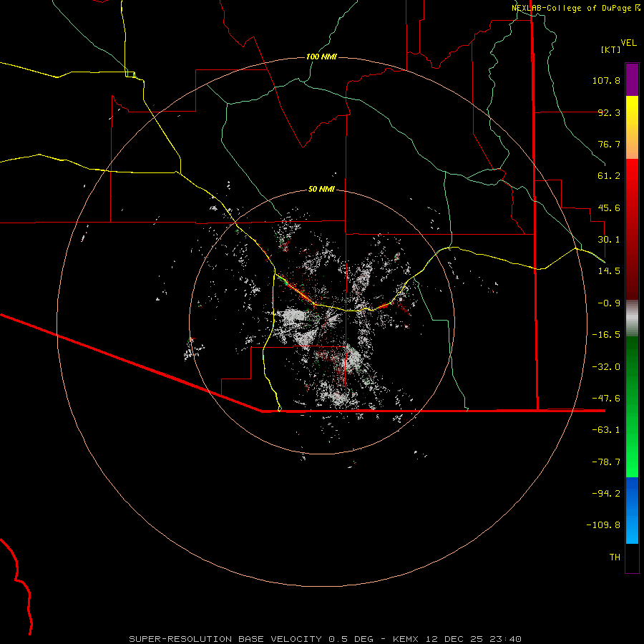
Task: Select the 61.2 scale value
Action: (609, 176)
